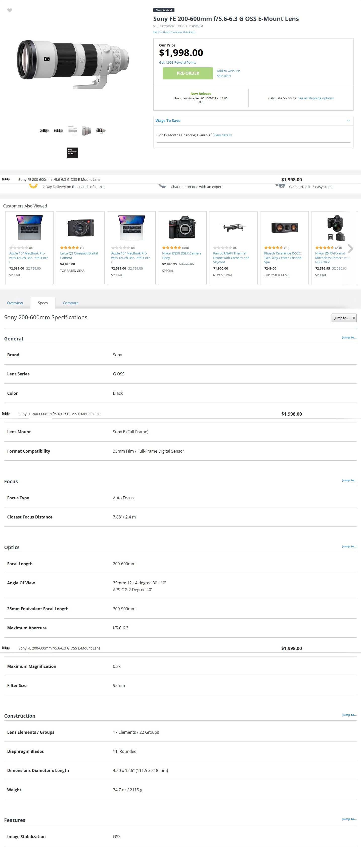Screen dimensions: 361x868
Task: Select fourth lens front-view thumbnail
Action: [x=86, y=131]
